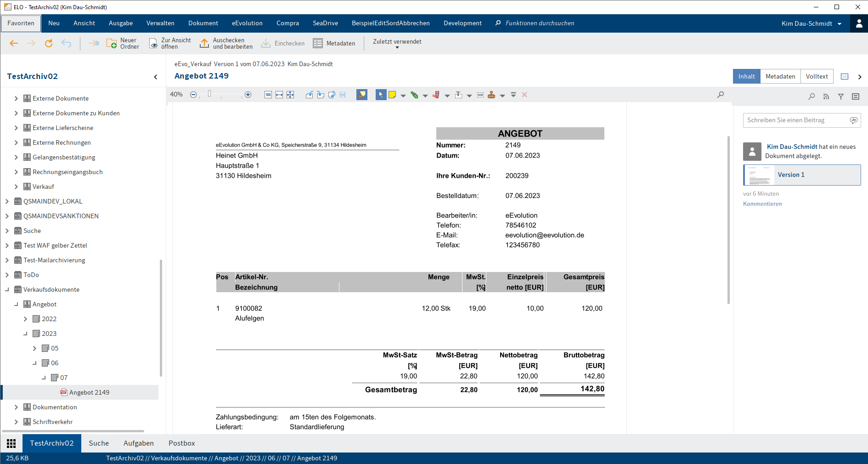Select the text annotation tool

tap(458, 95)
